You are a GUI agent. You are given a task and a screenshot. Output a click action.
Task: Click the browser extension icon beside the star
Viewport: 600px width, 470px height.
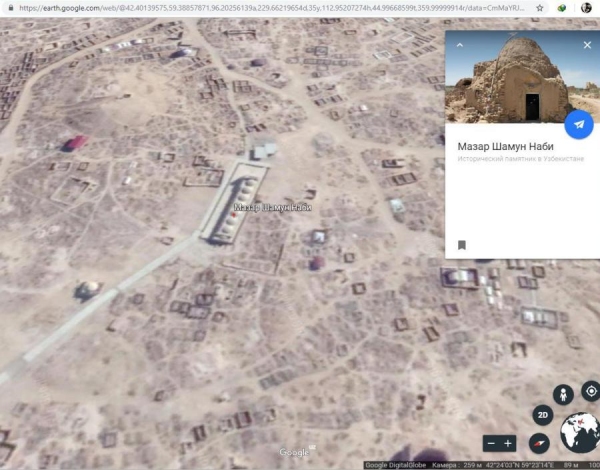[x=563, y=7]
